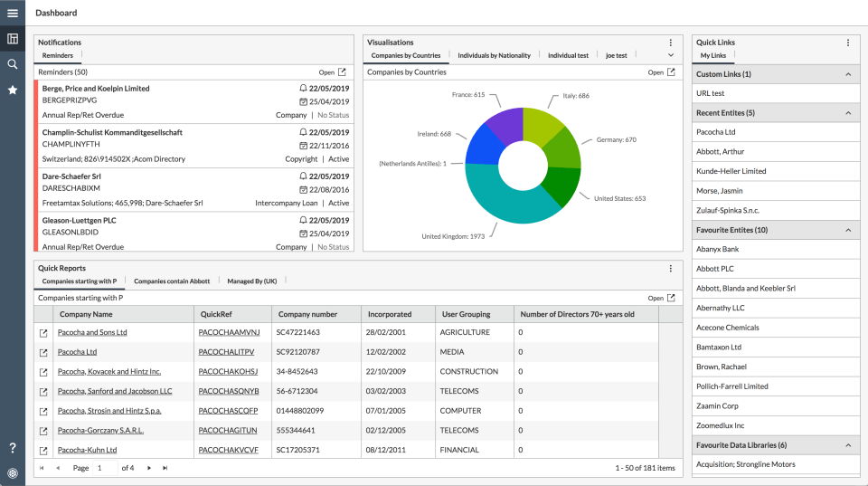
Task: Open the search icon in sidebar
Action: (13, 64)
